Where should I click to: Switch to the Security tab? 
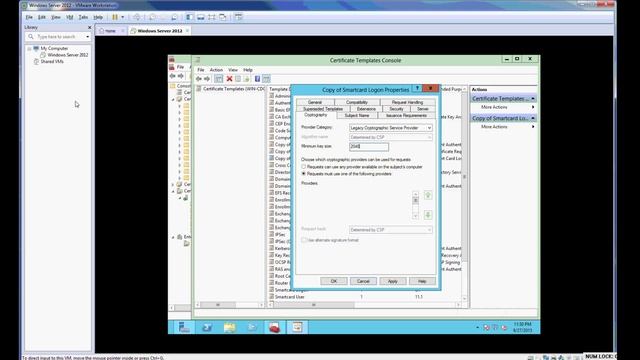pyautogui.click(x=396, y=109)
